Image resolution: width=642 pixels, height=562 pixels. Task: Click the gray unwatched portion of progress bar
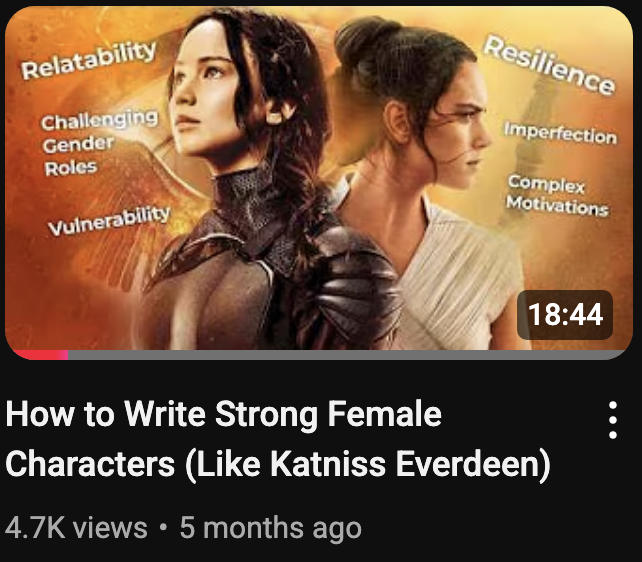pos(348,354)
